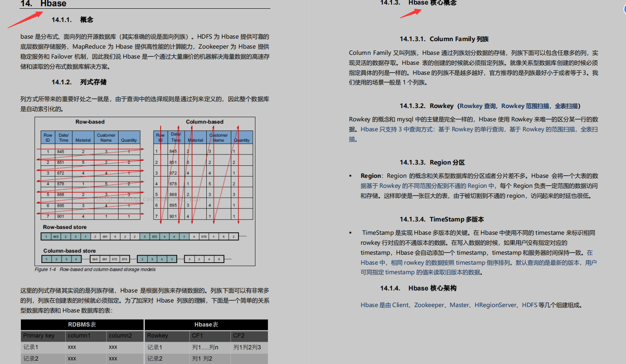
Task: Click the "14. Hbase" chapter title
Action: pos(43,3)
